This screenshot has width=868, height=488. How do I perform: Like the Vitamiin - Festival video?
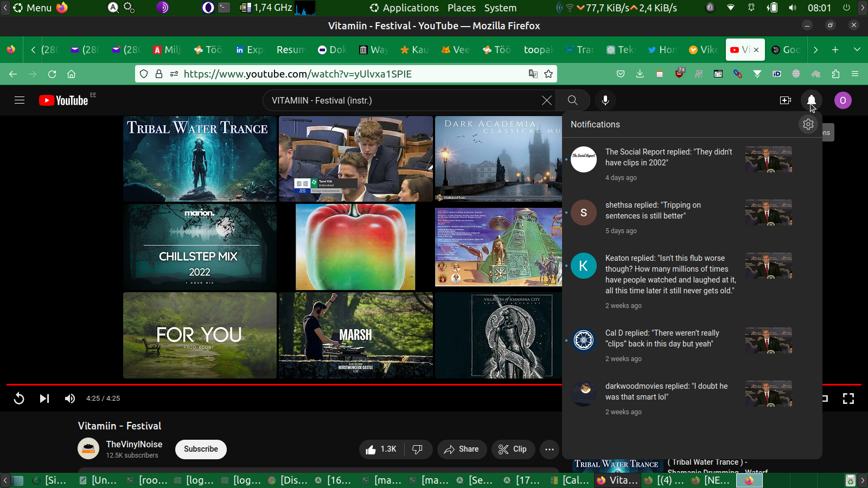(381, 450)
